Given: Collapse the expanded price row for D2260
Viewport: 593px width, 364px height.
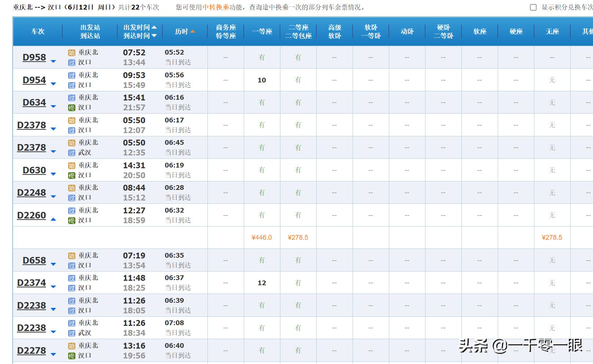Looking at the screenshot, I should point(53,219).
